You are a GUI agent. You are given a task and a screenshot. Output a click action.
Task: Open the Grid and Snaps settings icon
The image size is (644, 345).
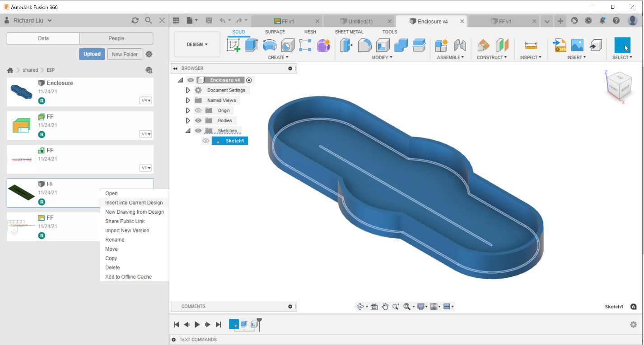click(x=434, y=306)
